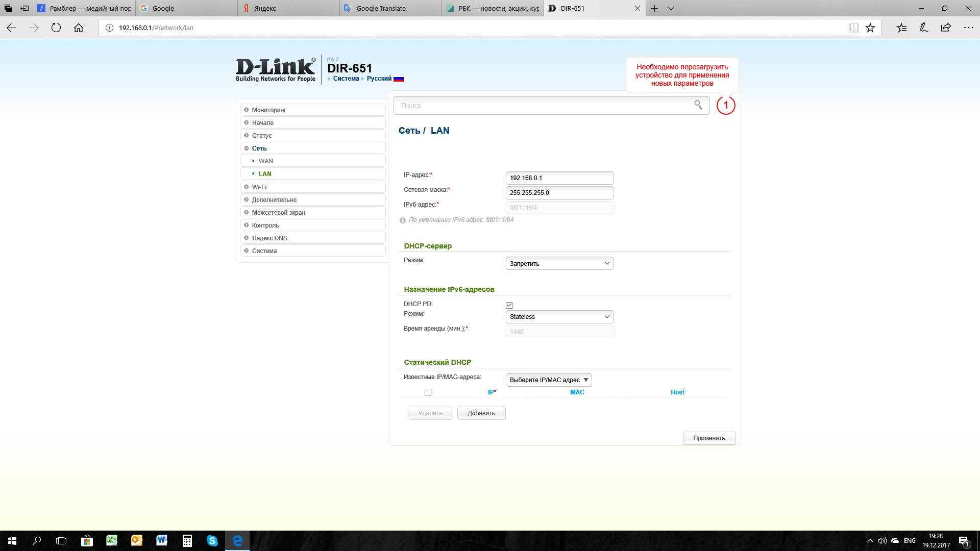Add page to favorites star icon
The height and width of the screenshot is (551, 980).
pyautogui.click(x=870, y=28)
